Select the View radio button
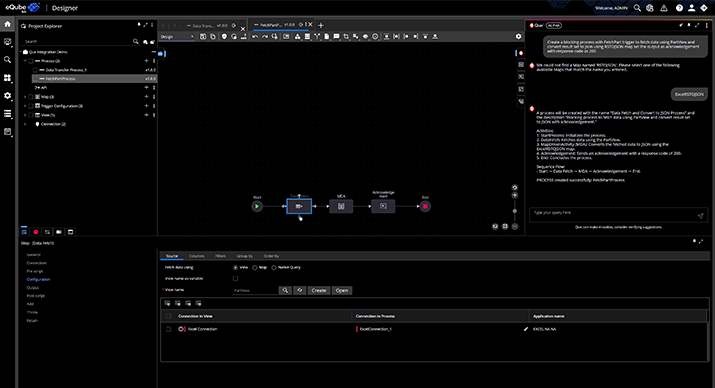This screenshot has width=715, height=388. (x=235, y=268)
